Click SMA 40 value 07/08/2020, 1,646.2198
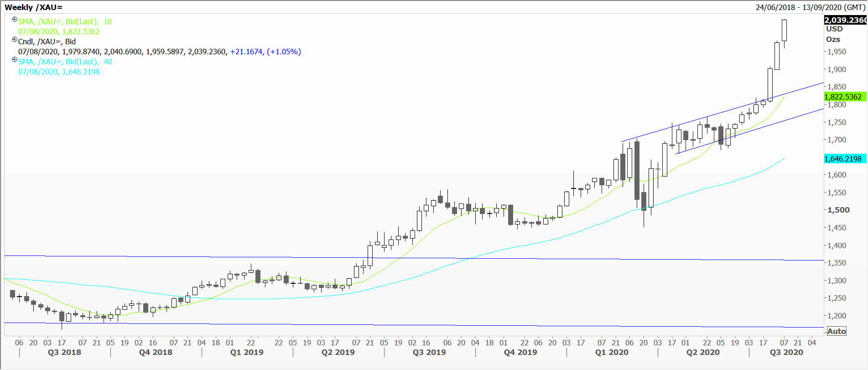Image resolution: width=868 pixels, height=370 pixels. (x=59, y=72)
